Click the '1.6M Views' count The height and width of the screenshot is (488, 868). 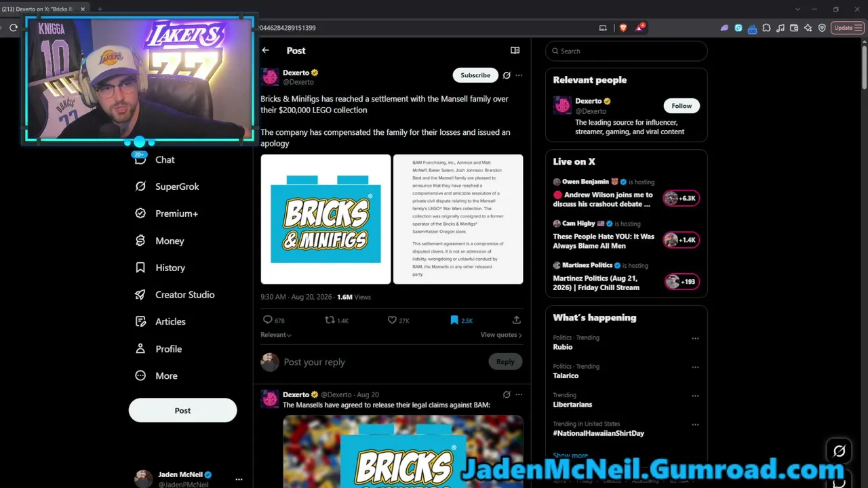click(354, 297)
